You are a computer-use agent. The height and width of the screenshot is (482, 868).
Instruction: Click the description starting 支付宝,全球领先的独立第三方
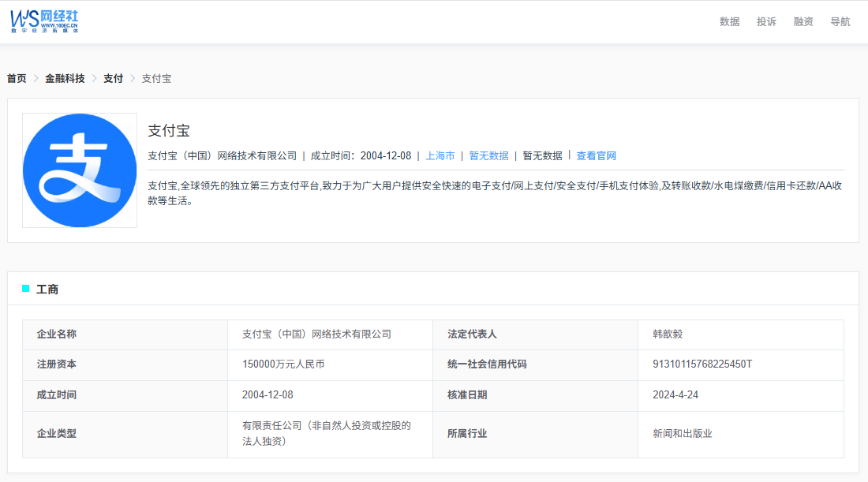tap(495, 193)
